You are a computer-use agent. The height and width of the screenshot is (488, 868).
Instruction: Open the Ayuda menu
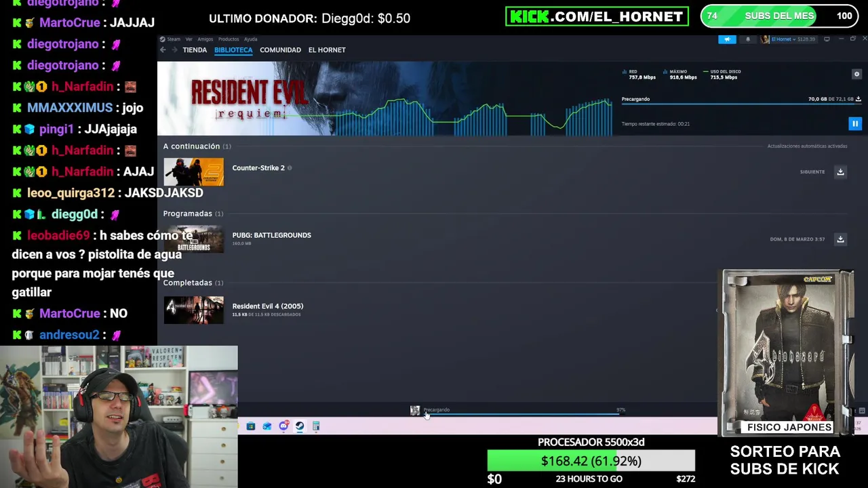(x=250, y=39)
